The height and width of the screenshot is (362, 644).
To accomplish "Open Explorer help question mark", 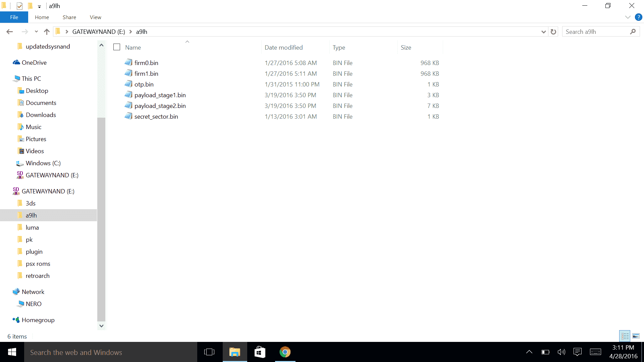I will click(638, 17).
